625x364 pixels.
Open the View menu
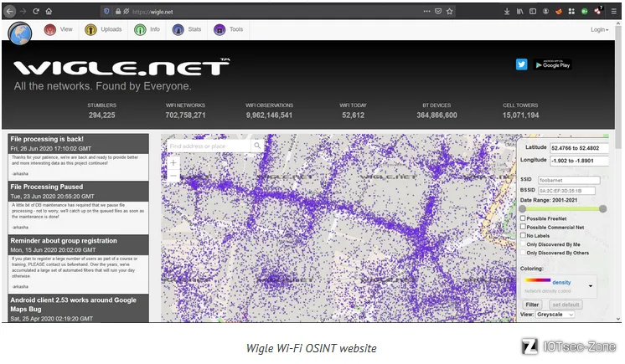66,29
